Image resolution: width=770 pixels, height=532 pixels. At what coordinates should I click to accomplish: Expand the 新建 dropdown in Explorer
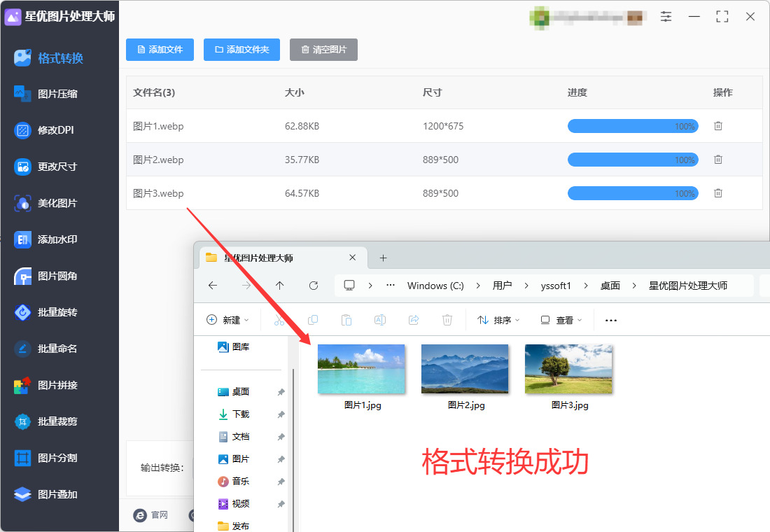point(228,321)
